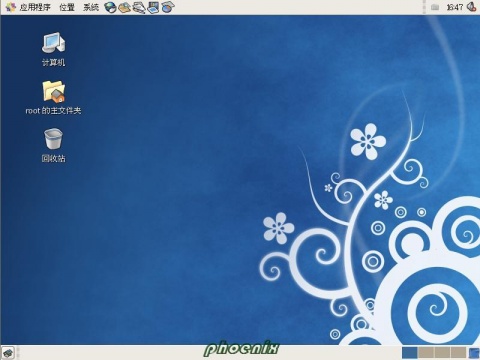Open the 系统 system menu
Screen dimensions: 480x360
(x=91, y=7)
